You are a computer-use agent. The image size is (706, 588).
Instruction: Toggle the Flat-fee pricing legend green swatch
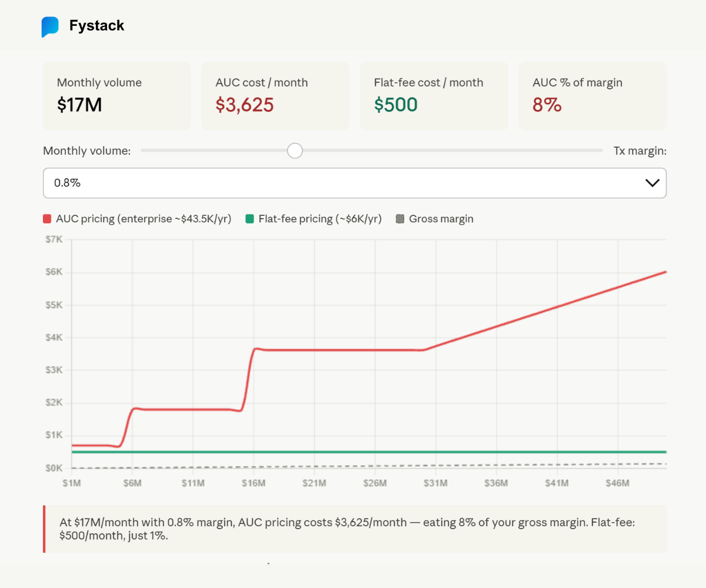click(249, 219)
